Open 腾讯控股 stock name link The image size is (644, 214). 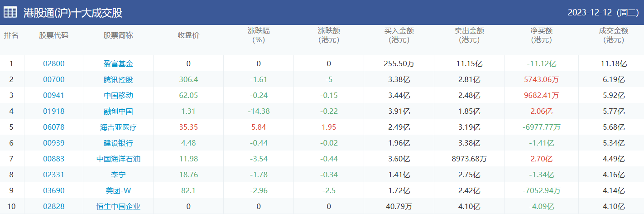(118, 80)
